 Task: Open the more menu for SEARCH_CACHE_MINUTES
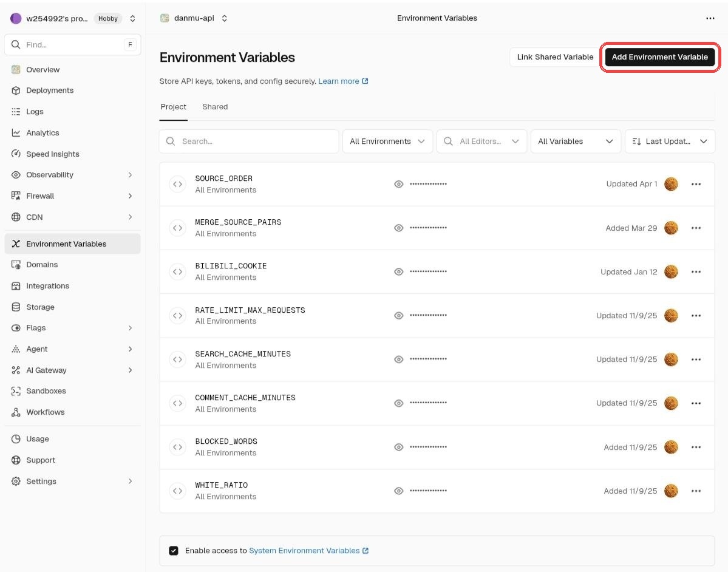click(695, 359)
